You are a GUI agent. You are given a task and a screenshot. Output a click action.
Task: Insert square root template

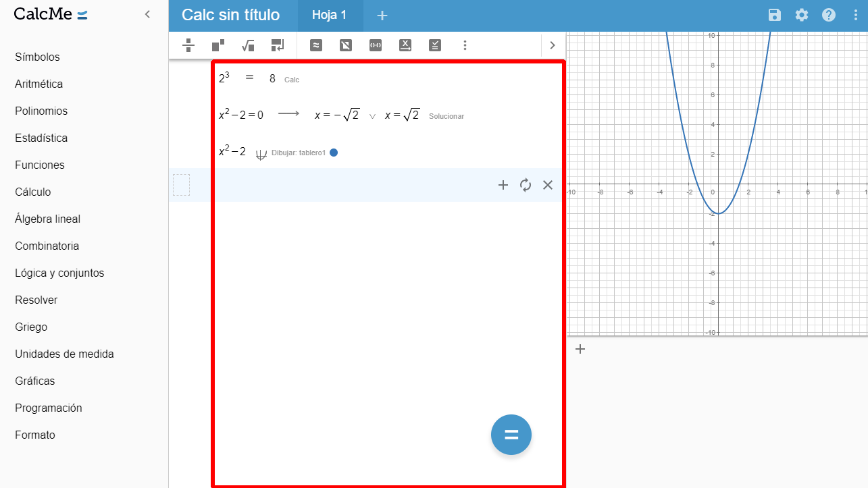coord(248,45)
